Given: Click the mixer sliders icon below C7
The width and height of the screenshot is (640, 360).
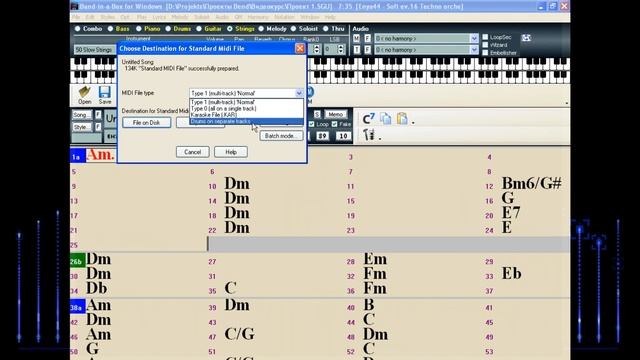Looking at the screenshot, I should 369,135.
